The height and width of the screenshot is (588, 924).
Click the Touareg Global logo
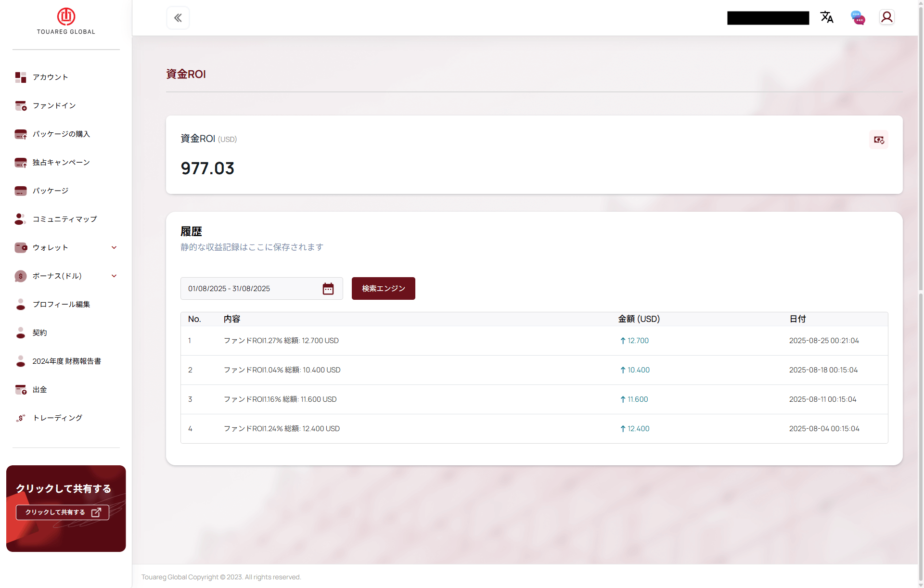point(66,21)
